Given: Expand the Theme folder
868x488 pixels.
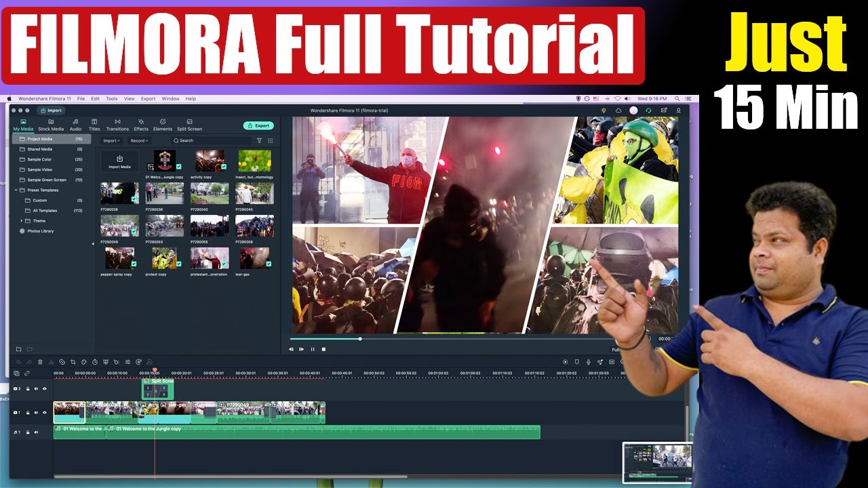Looking at the screenshot, I should tap(21, 221).
